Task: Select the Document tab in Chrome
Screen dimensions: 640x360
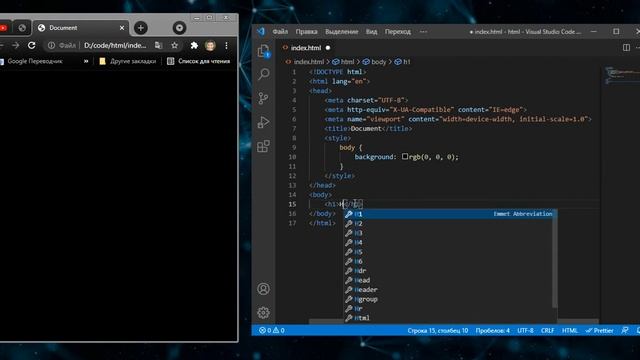Action: coord(81,28)
